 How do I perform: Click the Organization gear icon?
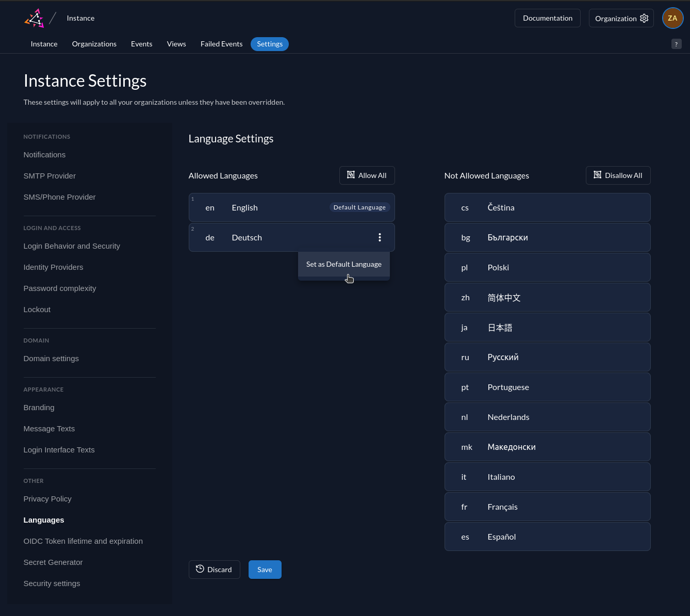pos(644,18)
